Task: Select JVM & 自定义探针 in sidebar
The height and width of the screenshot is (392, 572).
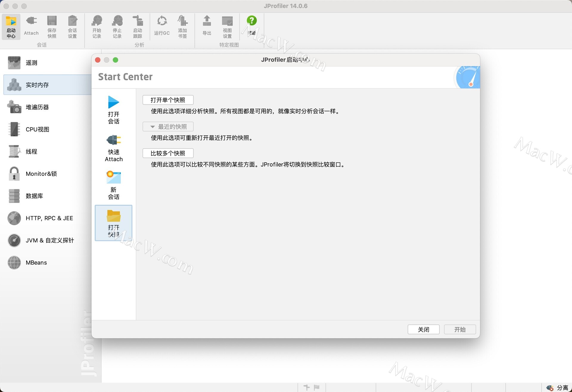Action: pyautogui.click(x=48, y=240)
